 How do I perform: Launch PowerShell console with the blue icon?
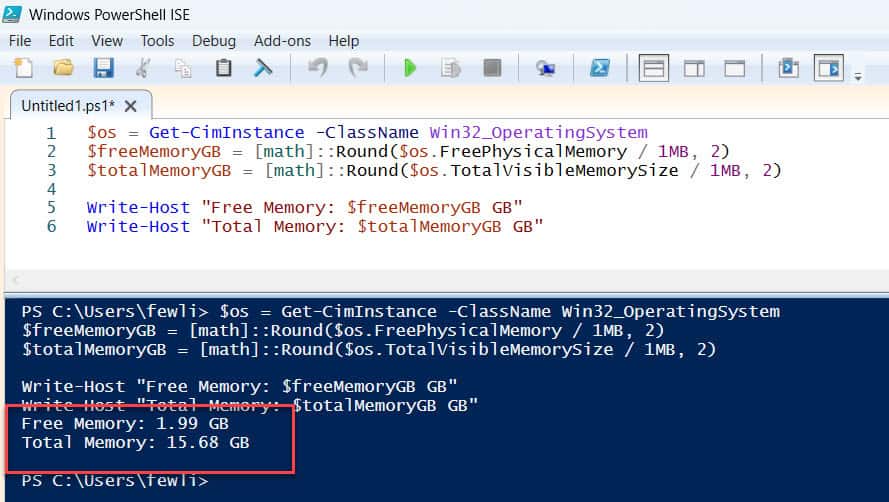600,68
